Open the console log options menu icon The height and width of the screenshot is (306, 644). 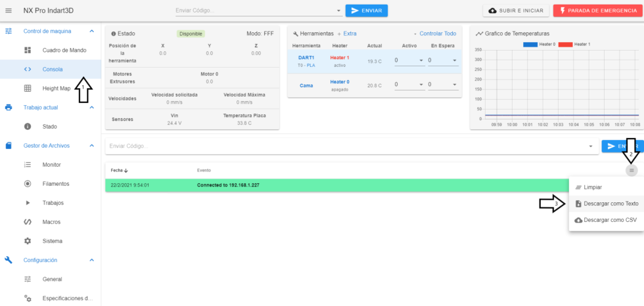coord(632,170)
